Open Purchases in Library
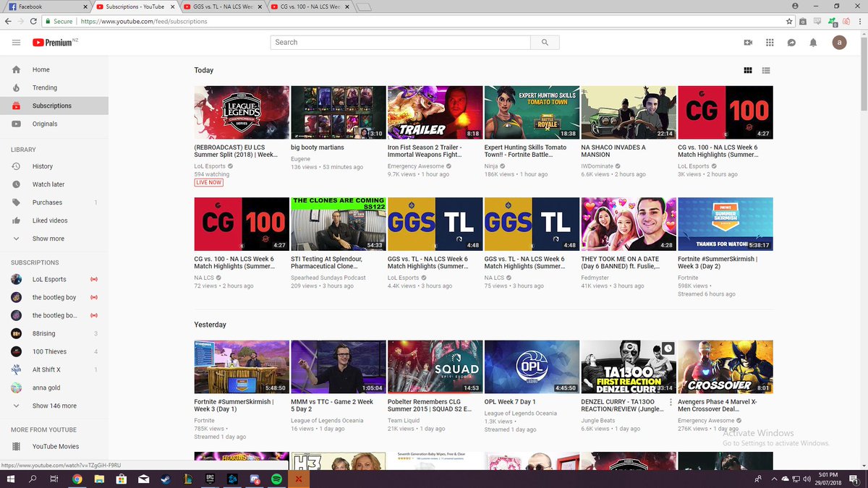 (x=54, y=203)
